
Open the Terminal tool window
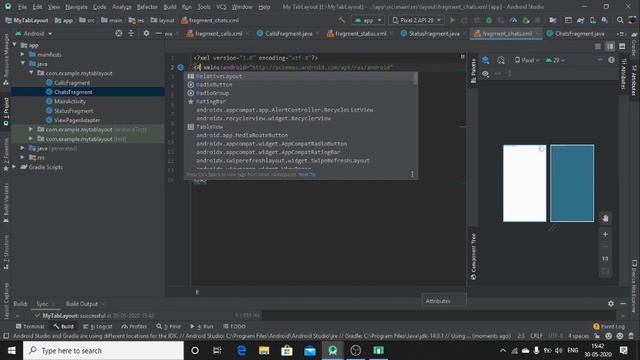[x=30, y=327]
